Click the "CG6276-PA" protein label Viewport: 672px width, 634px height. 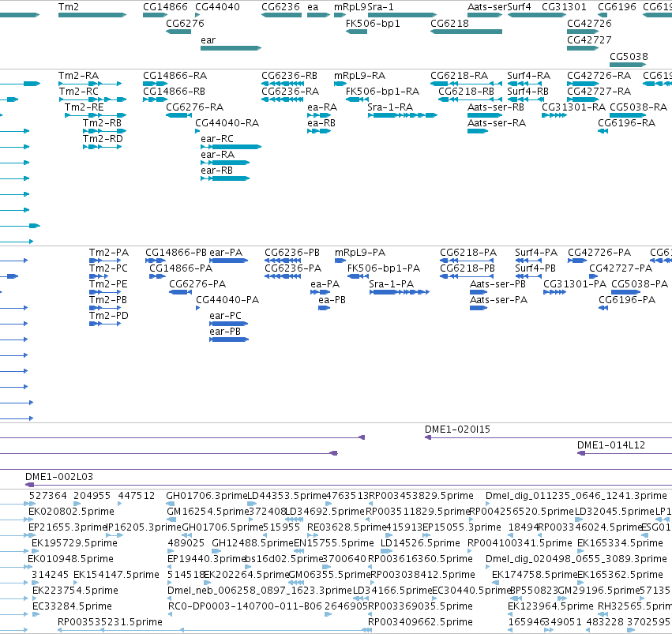tap(197, 284)
